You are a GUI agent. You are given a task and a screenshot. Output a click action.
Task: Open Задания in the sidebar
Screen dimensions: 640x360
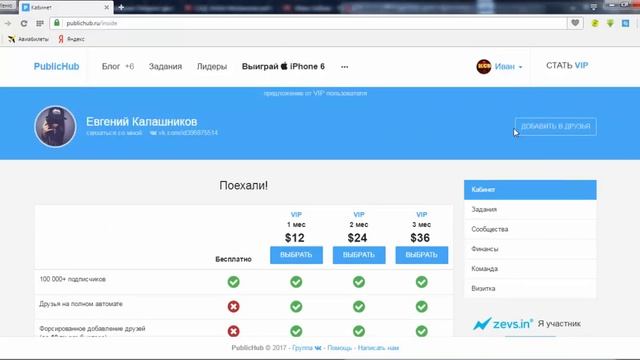530,209
